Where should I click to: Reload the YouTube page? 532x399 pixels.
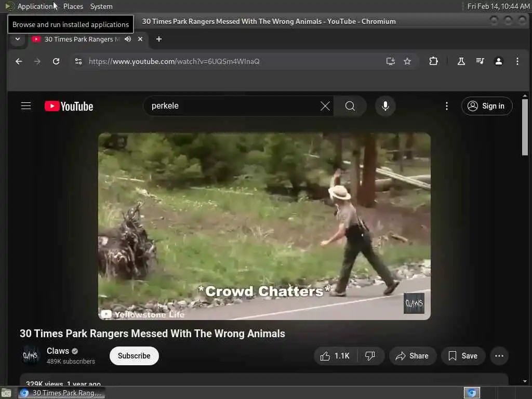[56, 61]
